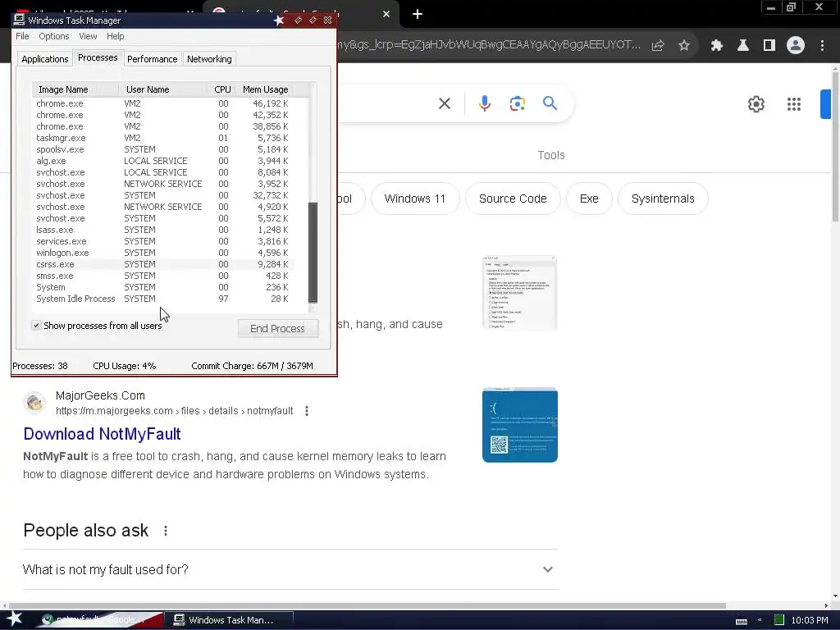The height and width of the screenshot is (630, 840).
Task: Click the share page icon in address bar
Action: 658,46
